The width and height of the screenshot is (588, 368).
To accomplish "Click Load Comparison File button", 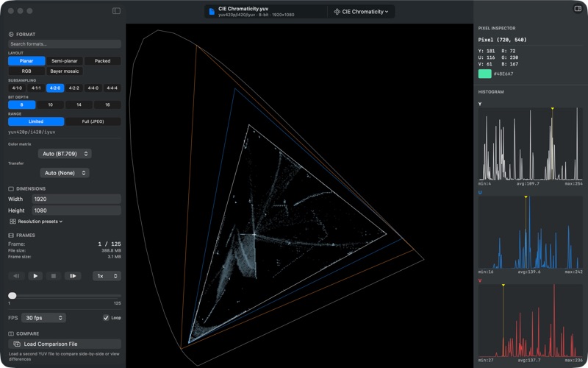I will point(65,344).
